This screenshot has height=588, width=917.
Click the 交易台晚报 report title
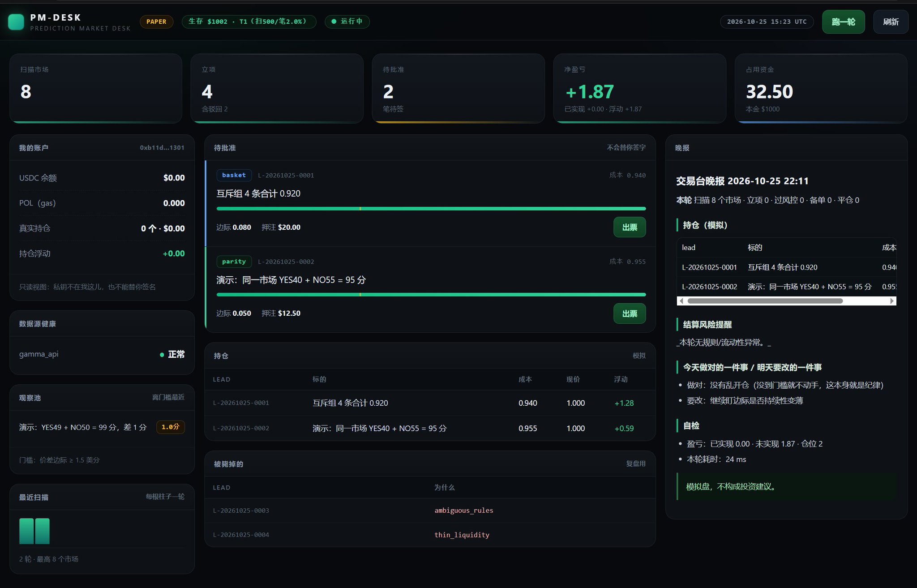pyautogui.click(x=742, y=181)
